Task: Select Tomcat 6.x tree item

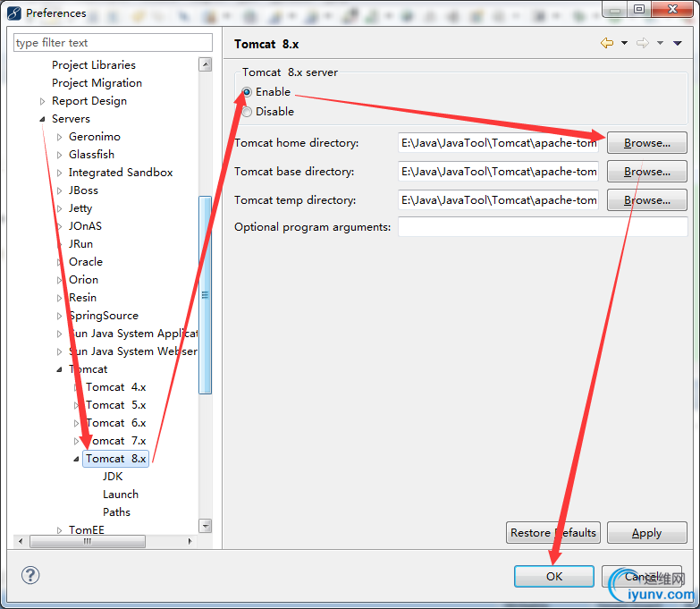Action: coord(116,423)
